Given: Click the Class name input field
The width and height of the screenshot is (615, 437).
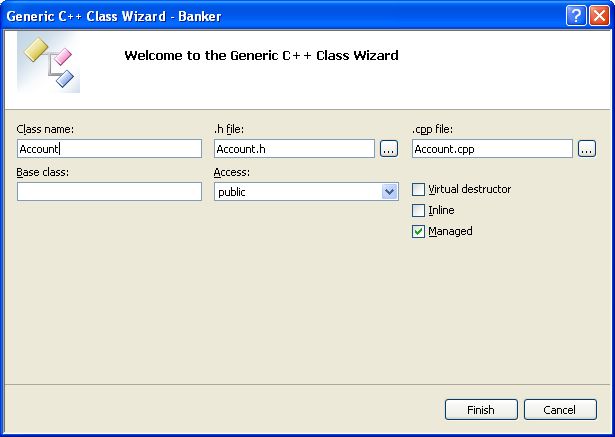Looking at the screenshot, I should click(109, 149).
